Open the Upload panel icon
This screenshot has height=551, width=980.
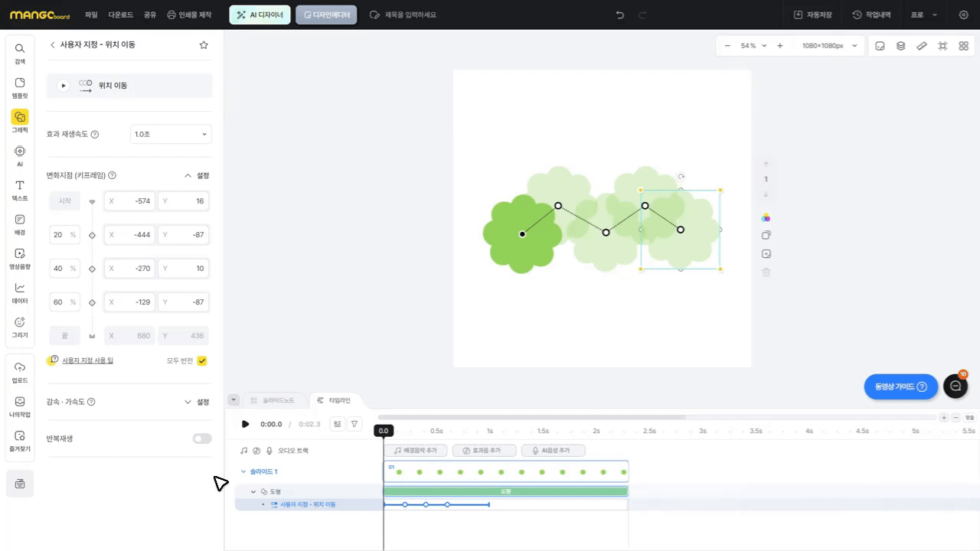[x=20, y=372]
